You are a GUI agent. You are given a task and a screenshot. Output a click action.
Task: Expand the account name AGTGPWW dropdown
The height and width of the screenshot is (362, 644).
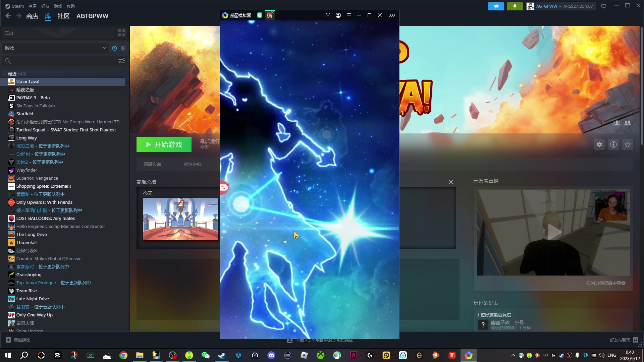coord(548,6)
